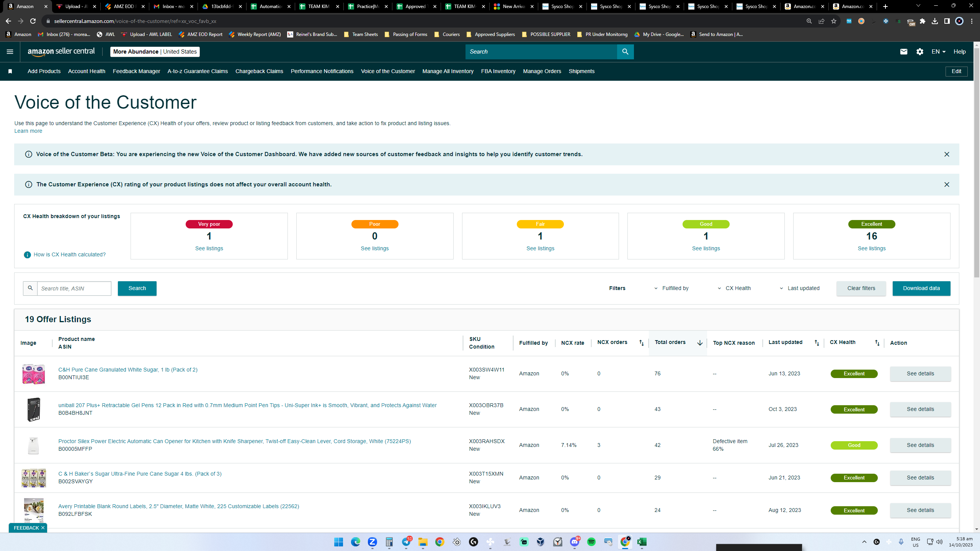Open the EN language dropdown

pos(938,52)
